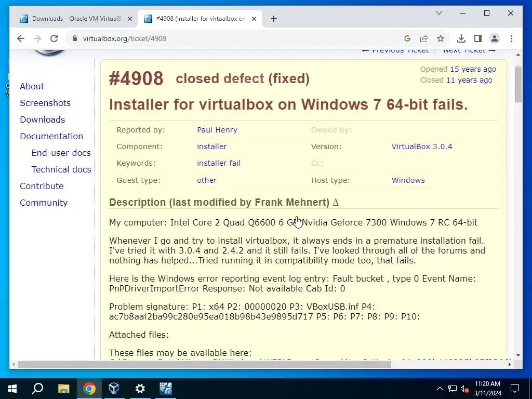532x399 pixels.
Task: Open Screenshots in the sidebar
Action: pyautogui.click(x=45, y=103)
